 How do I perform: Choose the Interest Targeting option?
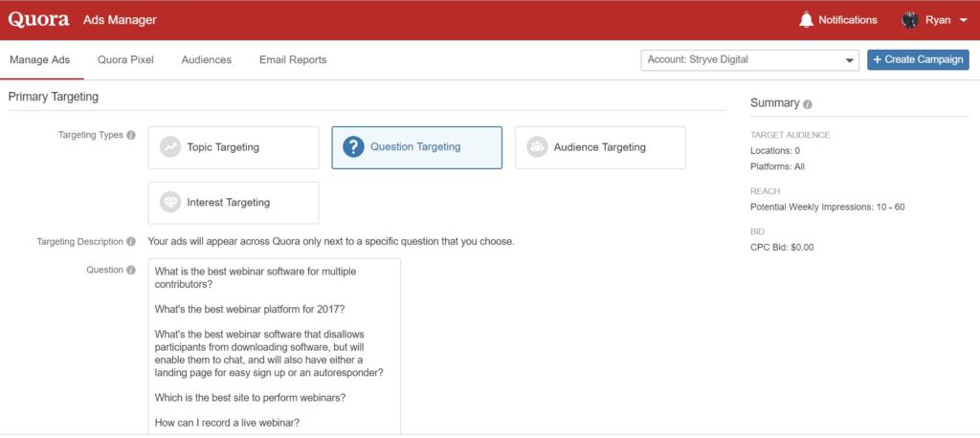(234, 203)
